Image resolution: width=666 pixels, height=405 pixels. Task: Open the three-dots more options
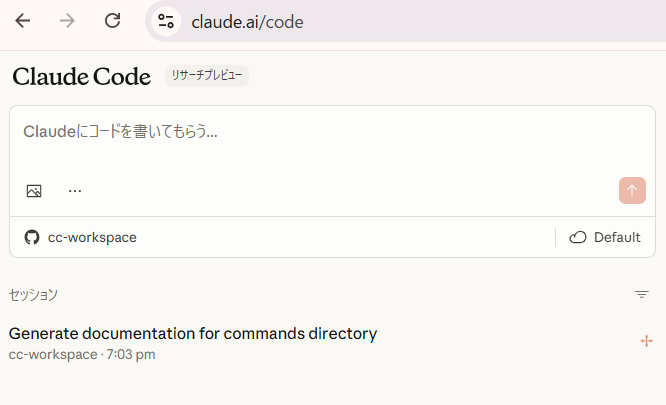75,190
